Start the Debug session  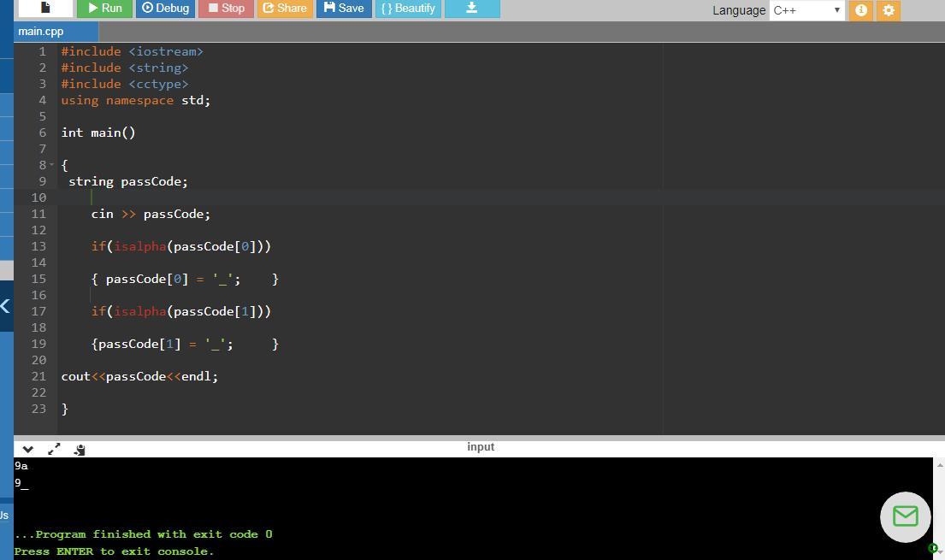click(x=166, y=9)
